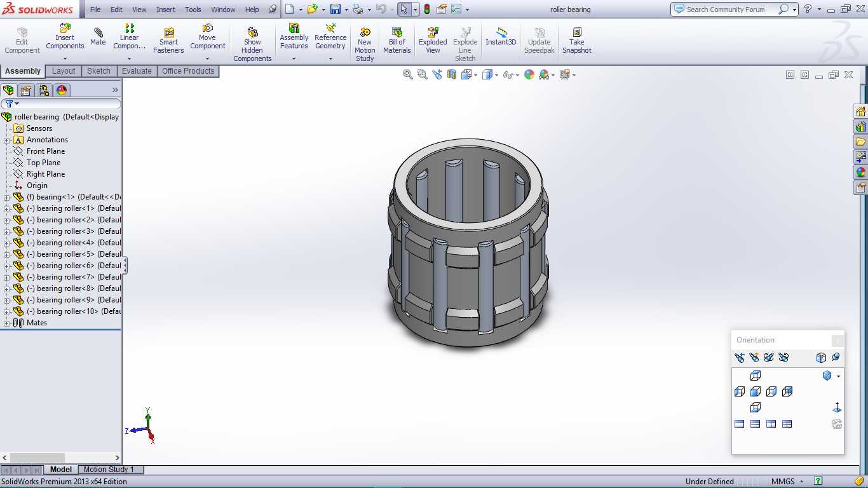Click Show Hidden Components
The image size is (868, 488).
[x=252, y=44]
